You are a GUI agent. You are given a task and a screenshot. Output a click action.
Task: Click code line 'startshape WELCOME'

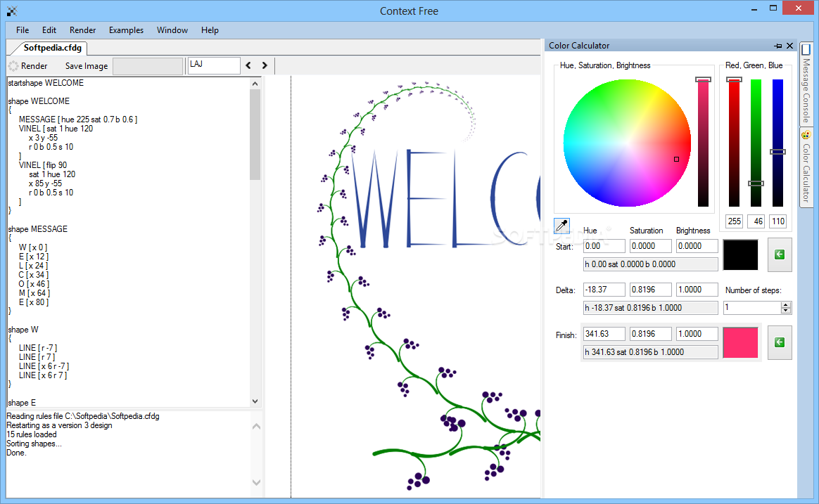tap(46, 83)
